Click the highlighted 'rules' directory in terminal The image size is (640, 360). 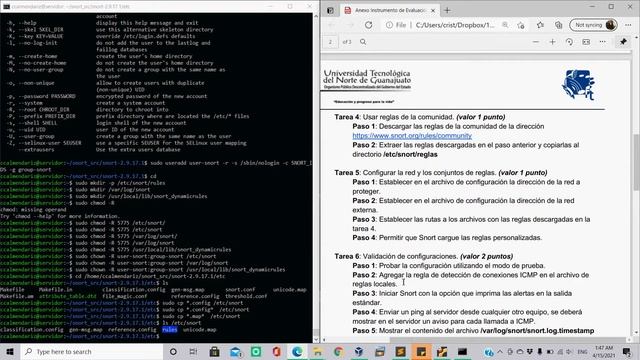click(x=169, y=329)
